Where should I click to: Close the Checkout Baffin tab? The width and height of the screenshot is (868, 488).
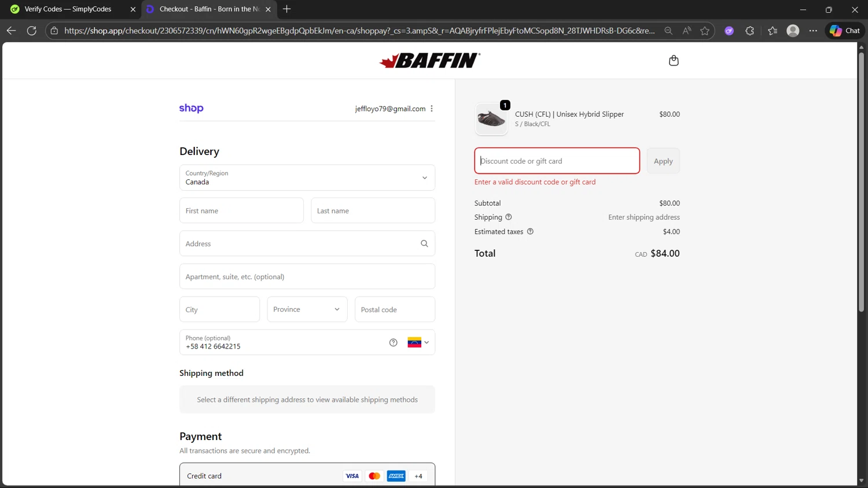point(268,9)
